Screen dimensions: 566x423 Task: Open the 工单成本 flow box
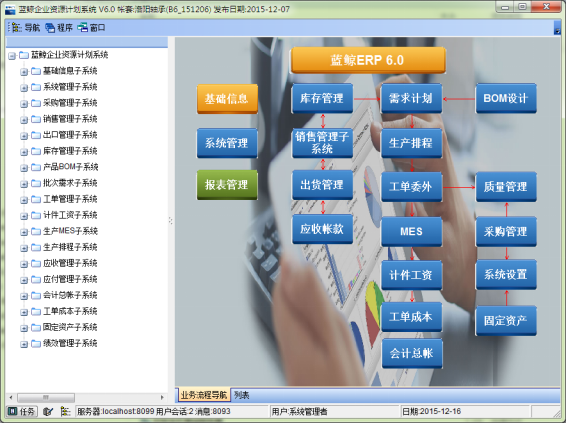[x=411, y=317]
